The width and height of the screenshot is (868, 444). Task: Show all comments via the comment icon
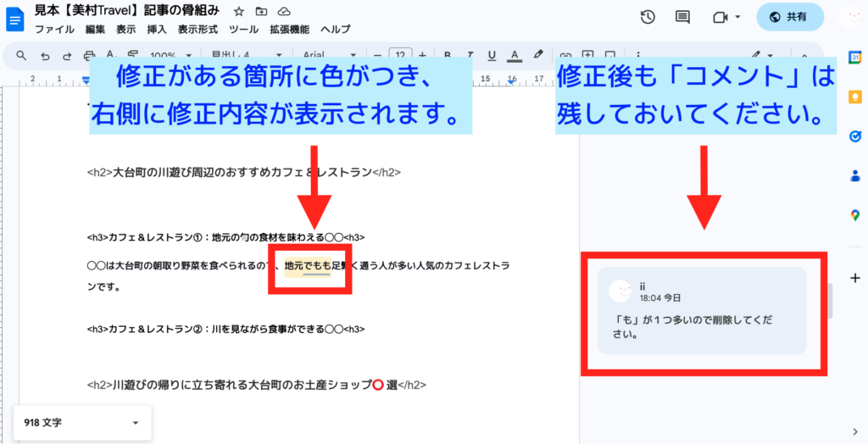[x=682, y=17]
